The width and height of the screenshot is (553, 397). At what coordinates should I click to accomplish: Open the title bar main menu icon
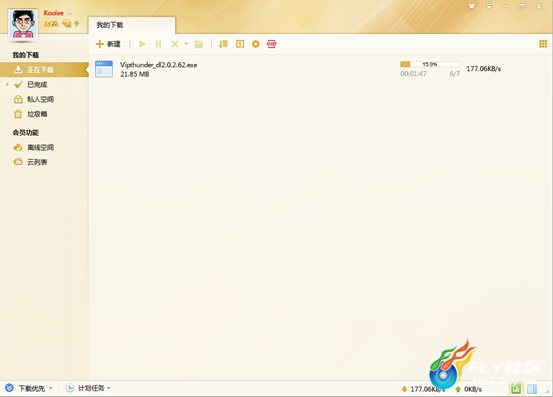[x=489, y=6]
